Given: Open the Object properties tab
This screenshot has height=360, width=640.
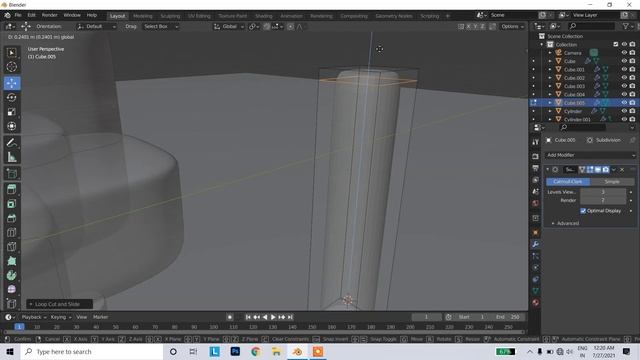Looking at the screenshot, I should pyautogui.click(x=536, y=232).
